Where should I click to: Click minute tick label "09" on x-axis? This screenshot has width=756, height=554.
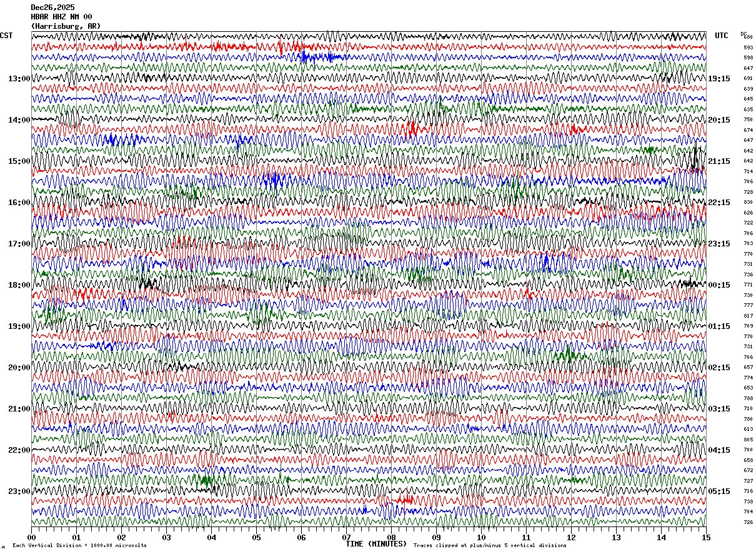[x=436, y=538]
